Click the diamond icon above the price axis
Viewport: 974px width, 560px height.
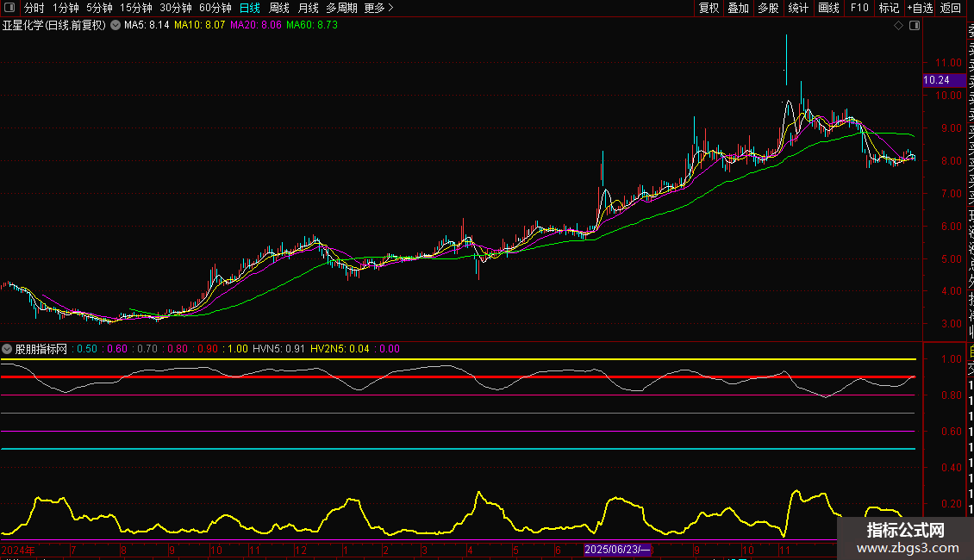coord(899,26)
